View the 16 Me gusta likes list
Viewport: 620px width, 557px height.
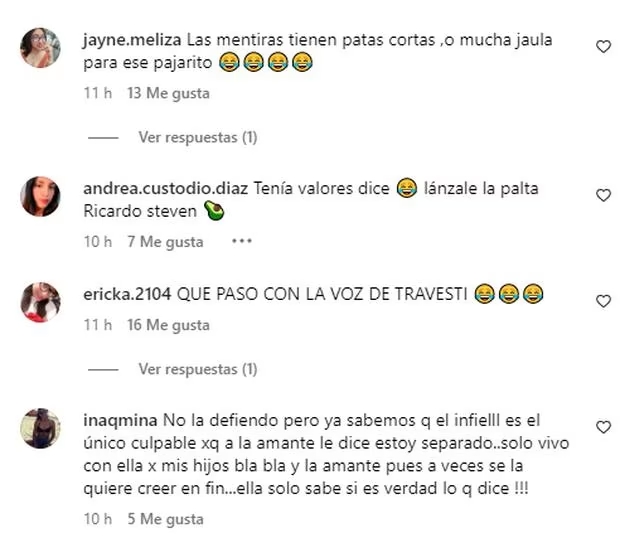coord(168,325)
